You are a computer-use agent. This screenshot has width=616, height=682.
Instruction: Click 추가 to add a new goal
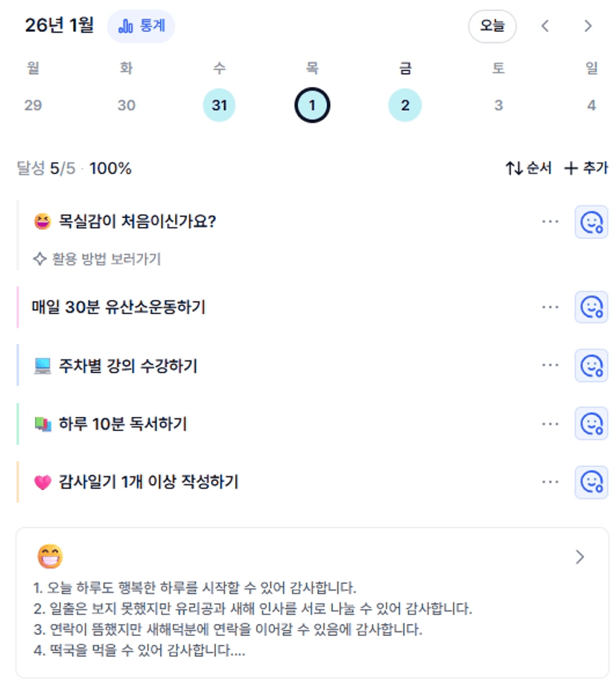pyautogui.click(x=586, y=168)
